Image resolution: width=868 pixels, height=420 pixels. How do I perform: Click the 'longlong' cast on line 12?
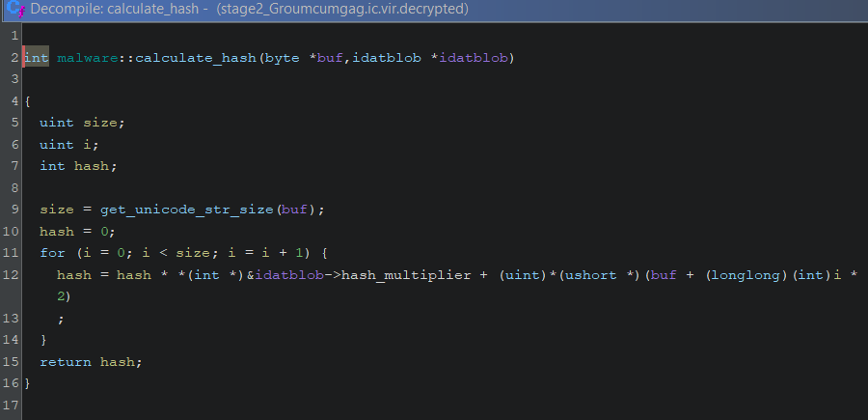click(x=743, y=275)
